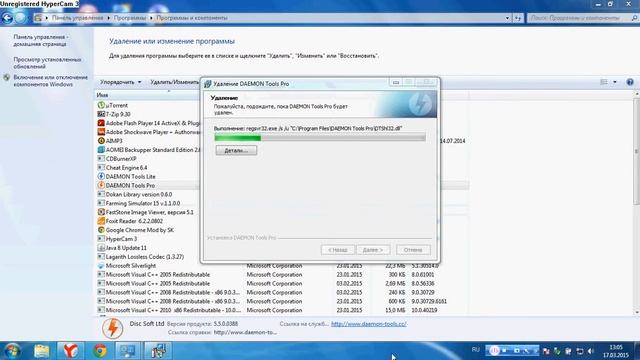The image size is (640, 360).
Task: Click the HyperCam red stop recording button
Action: point(494,351)
